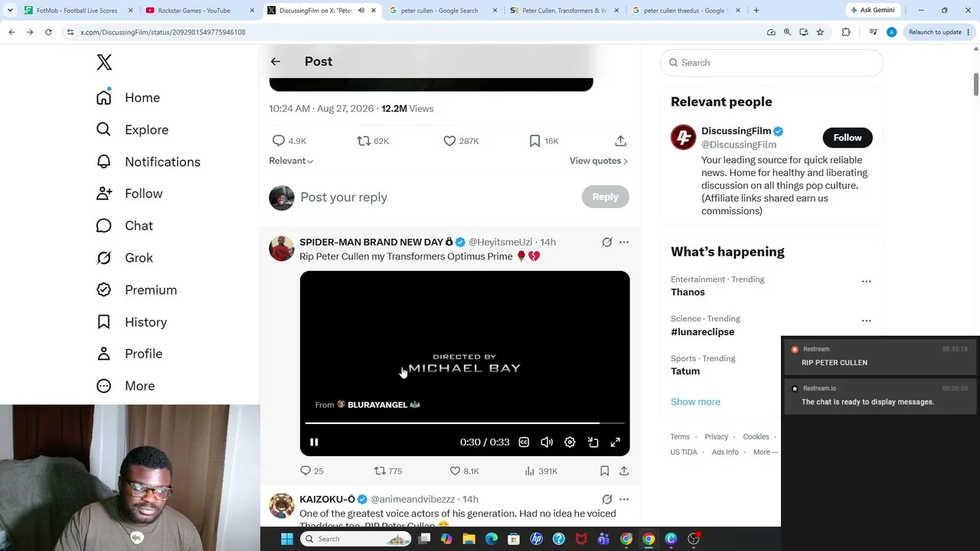Viewport: 980px width, 551px height.
Task: Open the X logo home link
Action: [x=104, y=62]
